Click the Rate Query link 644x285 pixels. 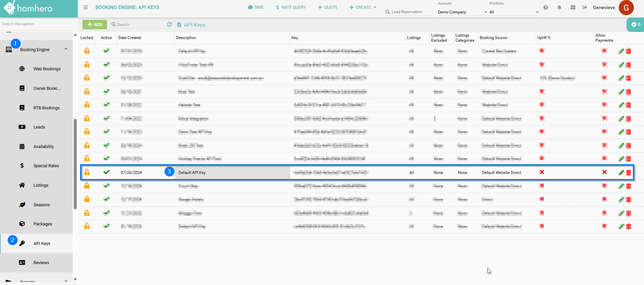point(291,7)
